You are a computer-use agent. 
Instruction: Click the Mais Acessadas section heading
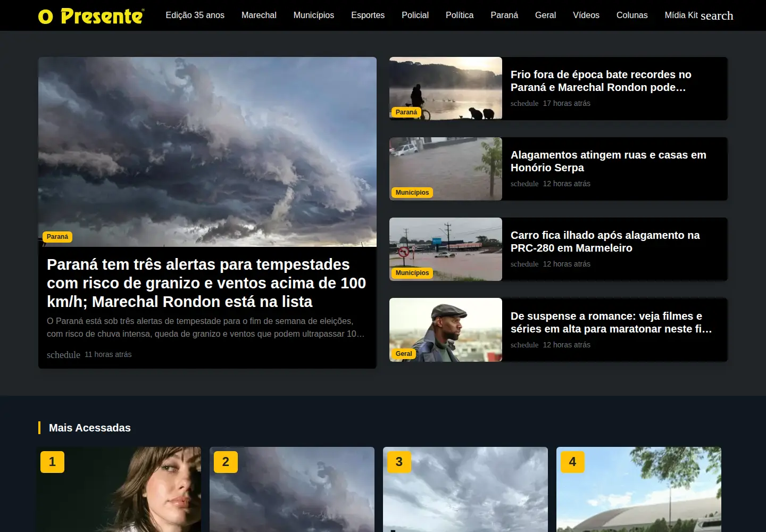[90, 428]
